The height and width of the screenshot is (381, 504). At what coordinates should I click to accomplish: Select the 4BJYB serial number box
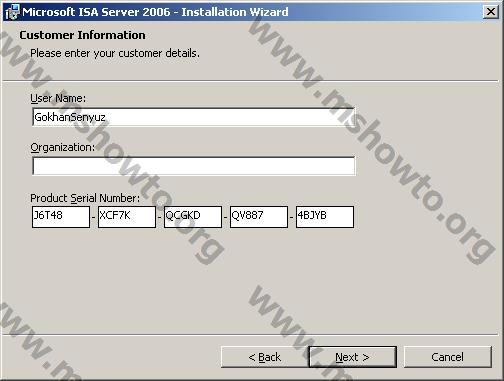pos(325,217)
